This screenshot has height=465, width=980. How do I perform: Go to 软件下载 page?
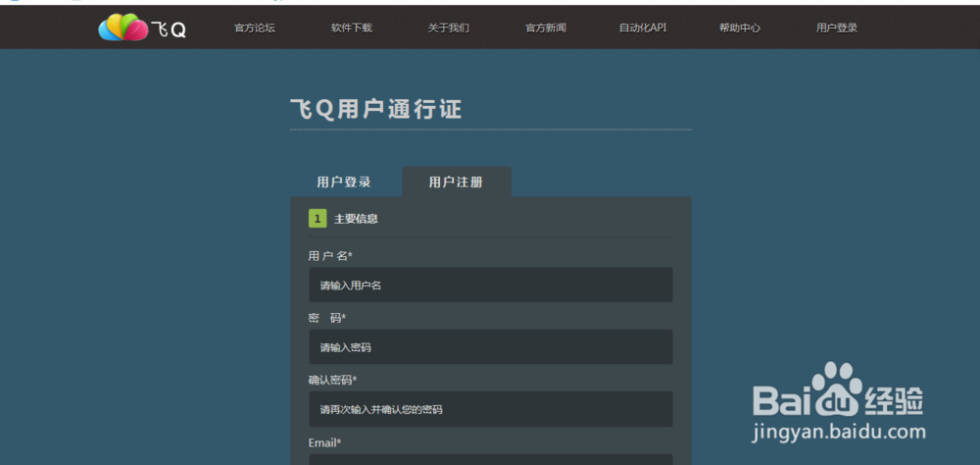[351, 28]
